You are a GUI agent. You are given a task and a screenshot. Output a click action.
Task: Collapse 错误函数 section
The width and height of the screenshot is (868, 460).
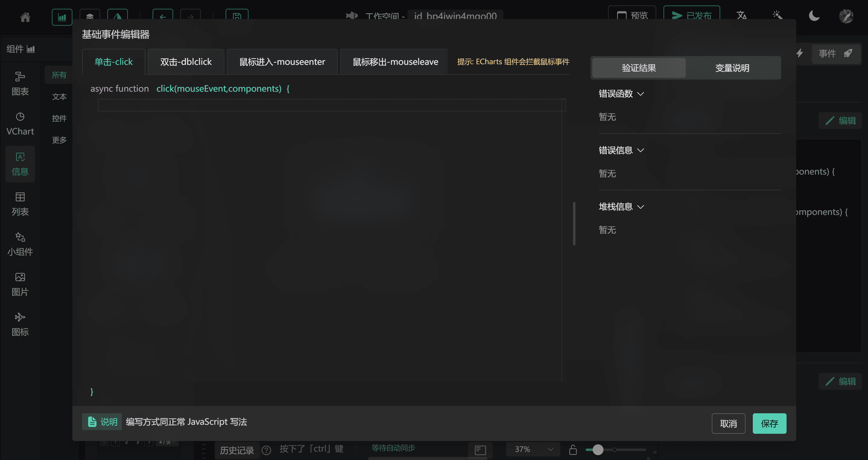(621, 94)
